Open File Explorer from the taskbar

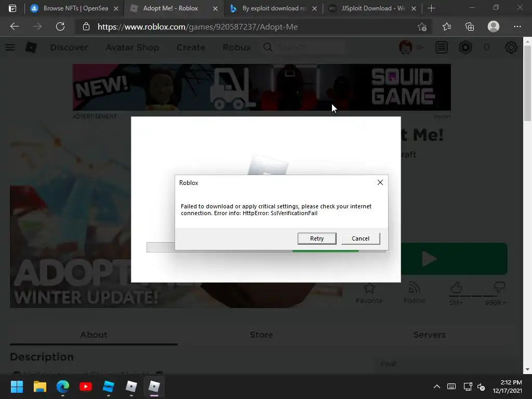[39, 387]
